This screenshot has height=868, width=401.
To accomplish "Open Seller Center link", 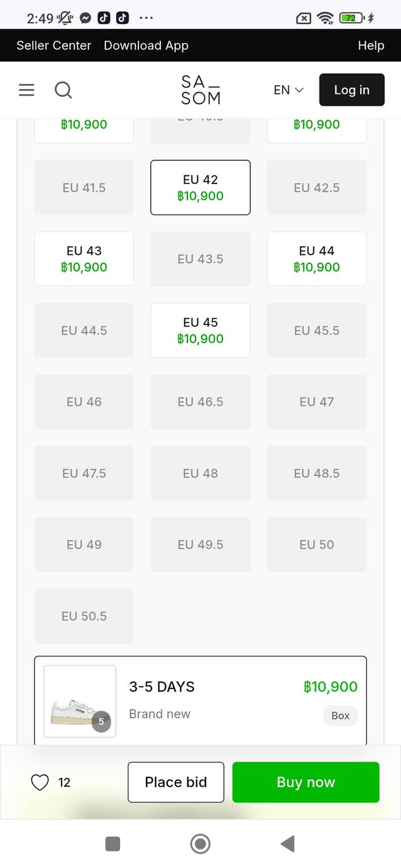I will coord(54,45).
